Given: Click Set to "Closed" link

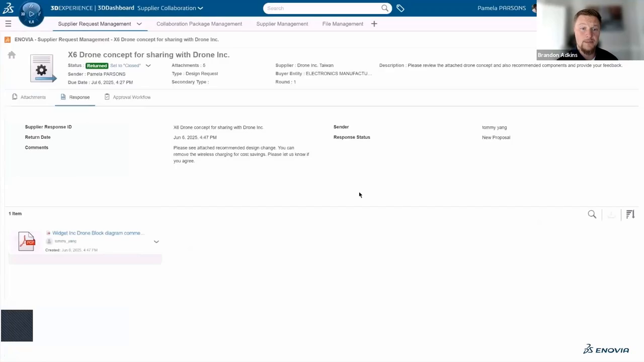Looking at the screenshot, I should 125,65.
